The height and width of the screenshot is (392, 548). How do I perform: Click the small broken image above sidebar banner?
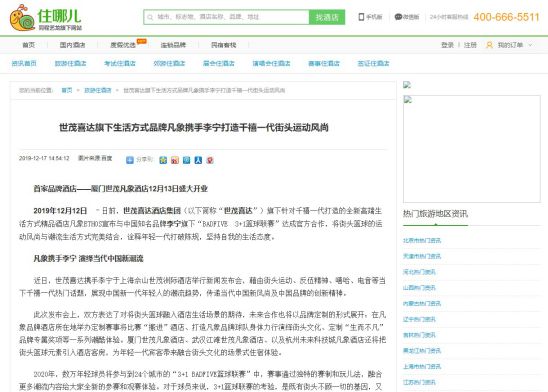pos(407,85)
